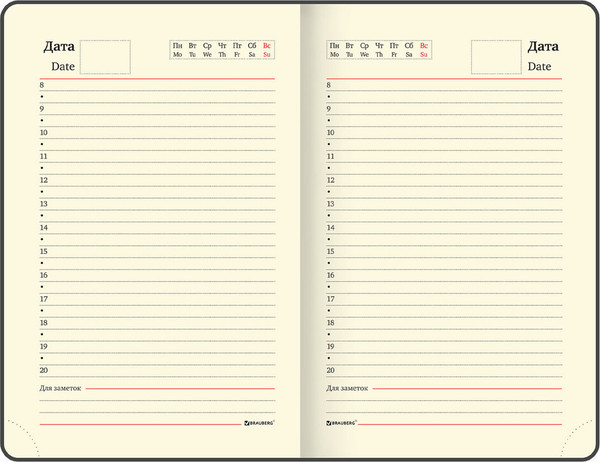Click the bullet below hour 19, left page
Image resolution: width=600 pixels, height=462 pixels.
coord(42,358)
